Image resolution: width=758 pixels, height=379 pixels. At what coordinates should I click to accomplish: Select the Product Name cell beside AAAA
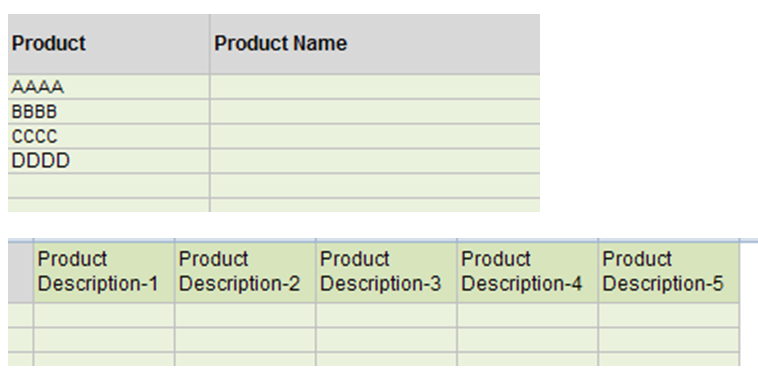click(375, 87)
